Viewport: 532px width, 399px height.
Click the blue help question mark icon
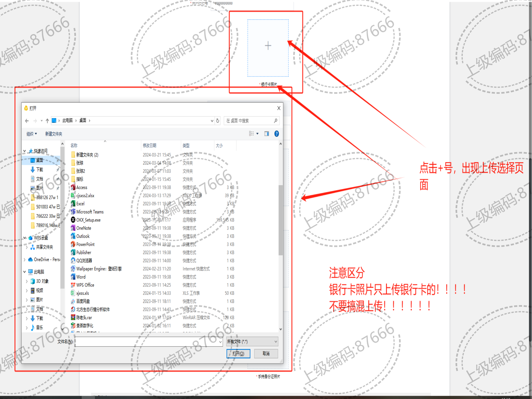tap(276, 134)
